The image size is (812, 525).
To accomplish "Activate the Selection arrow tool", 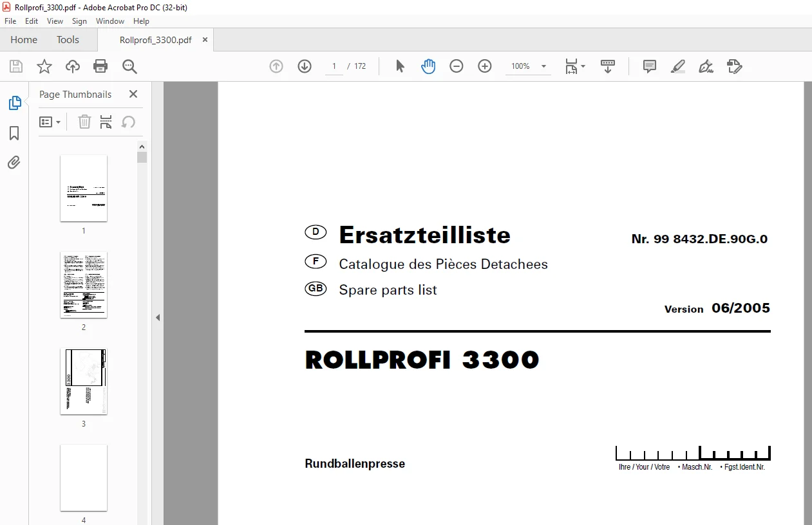I will coord(400,66).
